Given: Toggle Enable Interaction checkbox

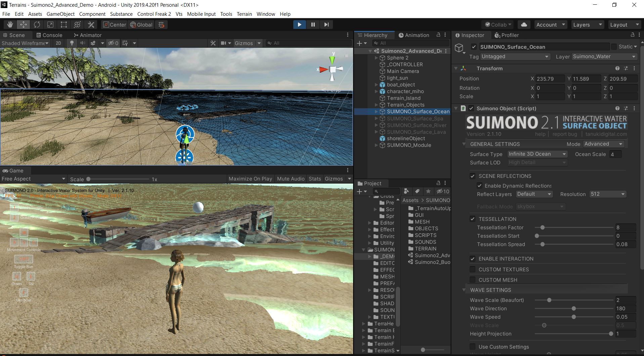Looking at the screenshot, I should click(x=472, y=259).
